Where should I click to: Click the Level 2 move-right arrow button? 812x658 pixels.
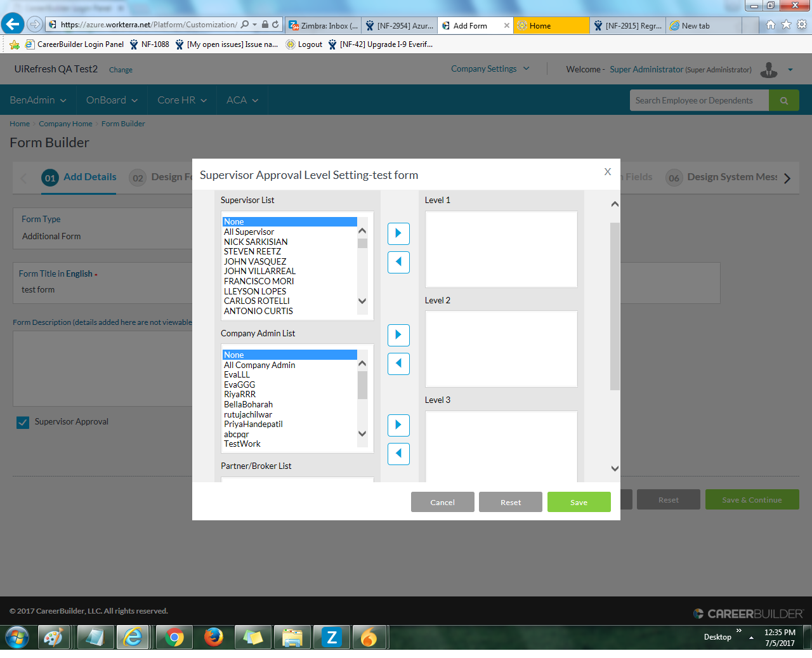398,335
